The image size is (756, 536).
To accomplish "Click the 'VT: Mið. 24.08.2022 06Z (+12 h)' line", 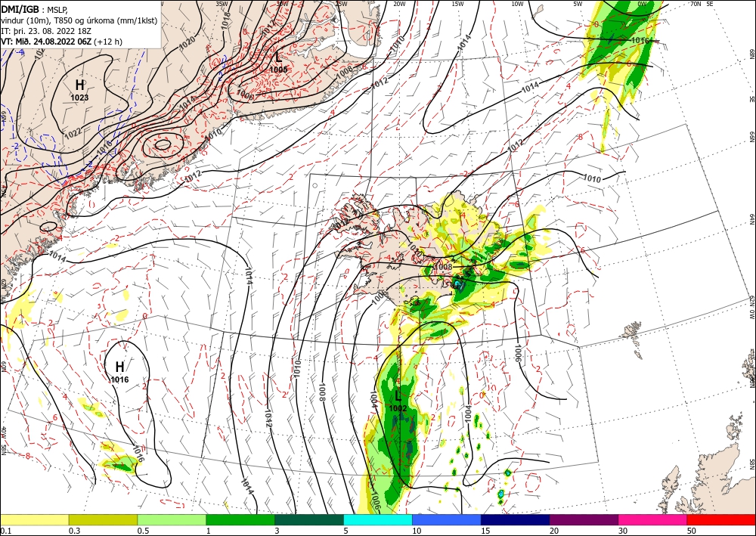I will pyautogui.click(x=62, y=42).
